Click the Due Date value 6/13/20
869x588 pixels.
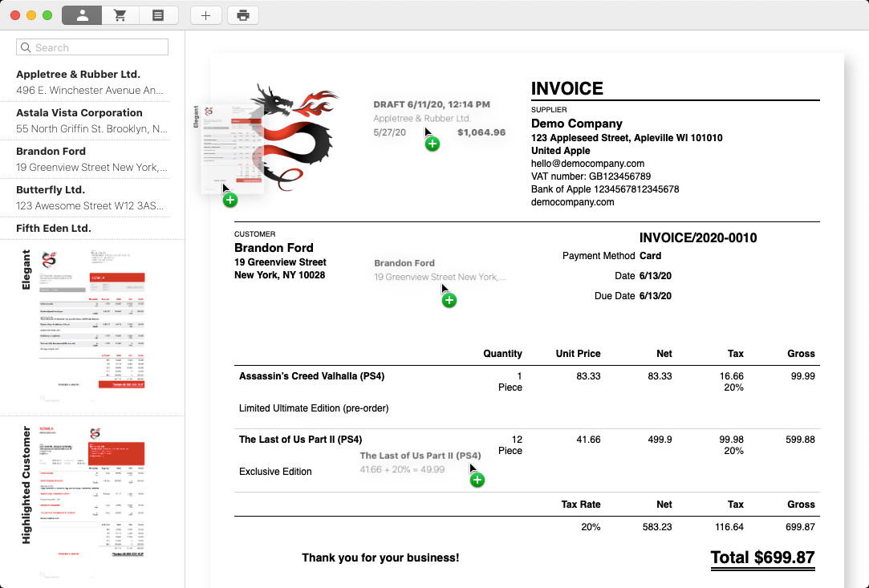(x=655, y=296)
